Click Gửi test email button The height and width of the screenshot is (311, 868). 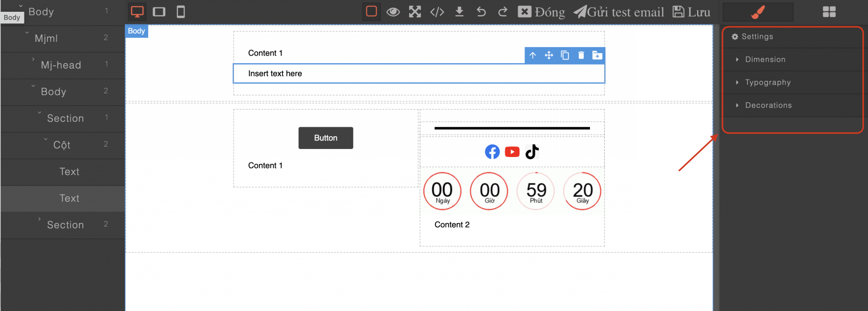(x=619, y=12)
